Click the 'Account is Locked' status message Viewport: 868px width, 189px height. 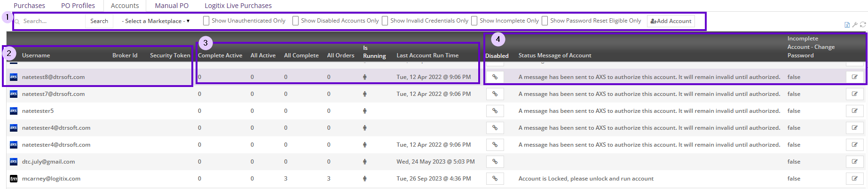[x=586, y=179]
